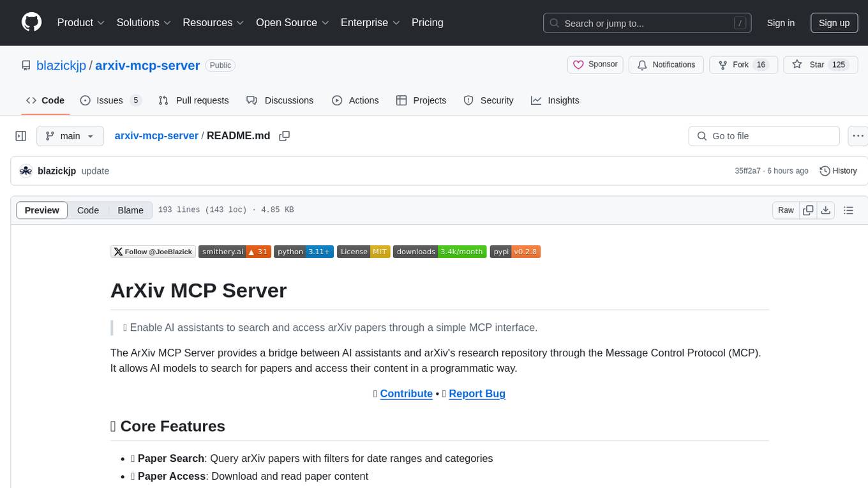868x488 pixels.
Task: Open the pypi v0.2.8 badge
Action: pyautogui.click(x=515, y=252)
